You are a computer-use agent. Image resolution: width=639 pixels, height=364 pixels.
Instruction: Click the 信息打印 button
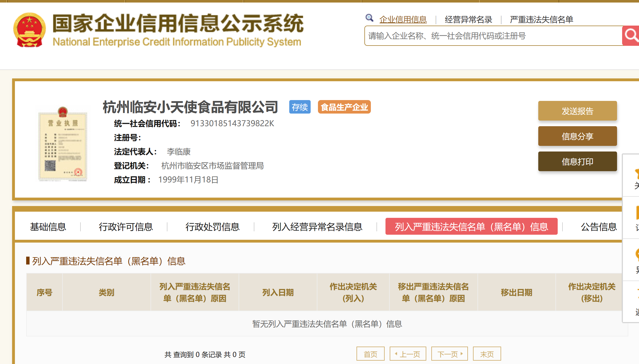tap(577, 161)
